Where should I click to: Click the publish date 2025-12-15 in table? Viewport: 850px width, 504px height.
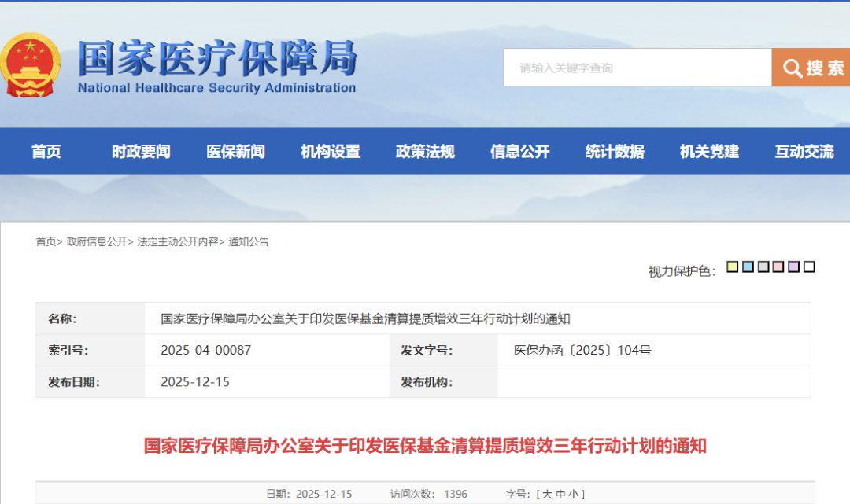point(195,382)
